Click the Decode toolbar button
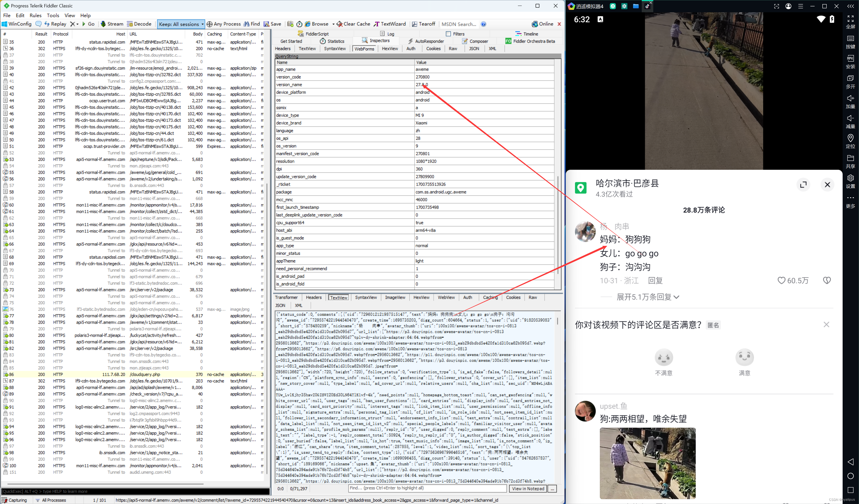Image resolution: width=859 pixels, height=504 pixels. (x=139, y=24)
